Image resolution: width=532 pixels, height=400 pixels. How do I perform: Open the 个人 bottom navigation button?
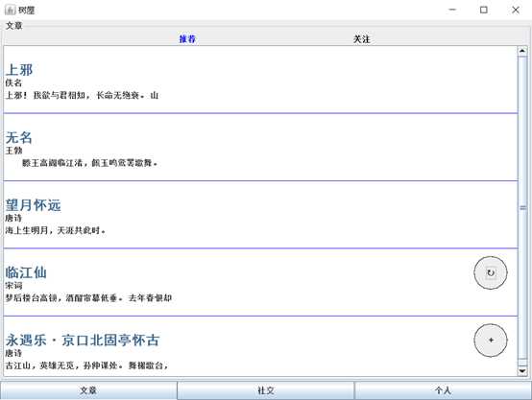click(x=443, y=390)
